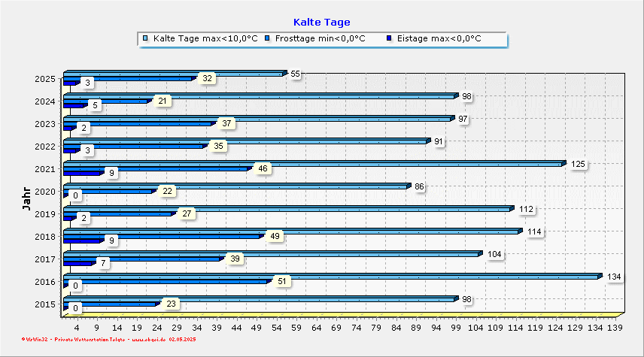Click the 2020 frost days value 22
This screenshot has width=644, height=357.
(167, 191)
